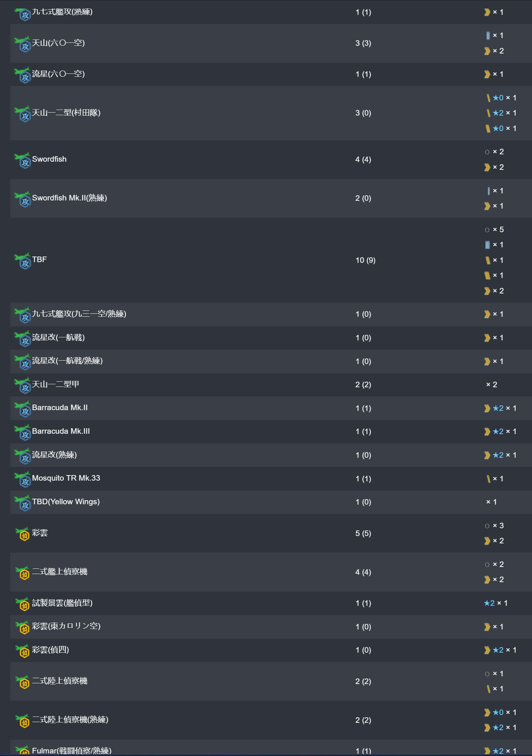
Task: Select the 流星改(一航戦/熟練) row name
Action: (x=67, y=361)
